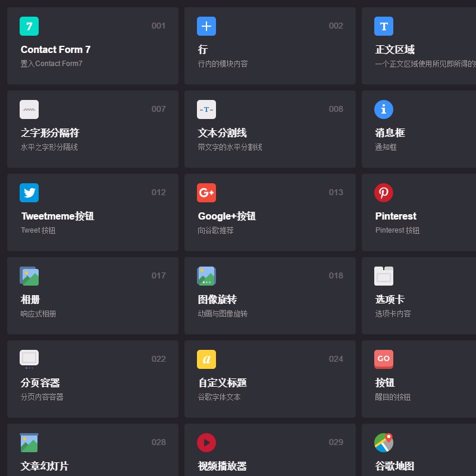Viewport: 476px width, 476px height.
Task: Select the blue plus Row icon
Action: [206, 26]
